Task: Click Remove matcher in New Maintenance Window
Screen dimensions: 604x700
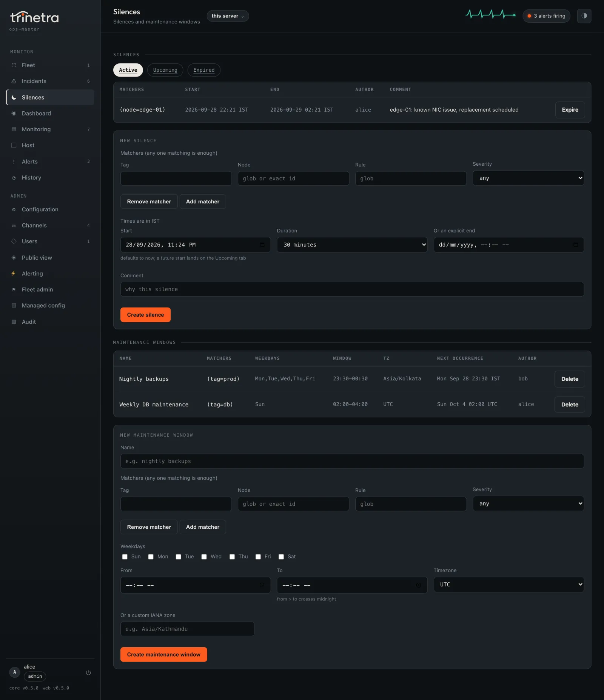Action: [x=149, y=527]
